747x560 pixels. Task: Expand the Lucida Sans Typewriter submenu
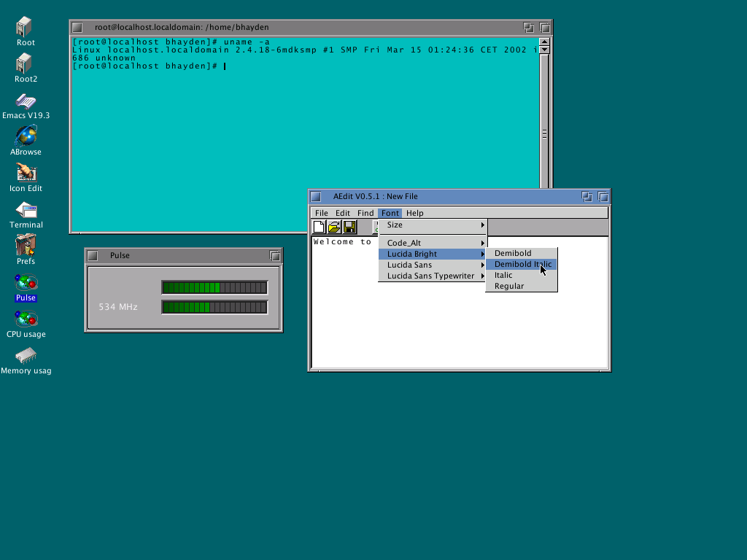(x=433, y=276)
